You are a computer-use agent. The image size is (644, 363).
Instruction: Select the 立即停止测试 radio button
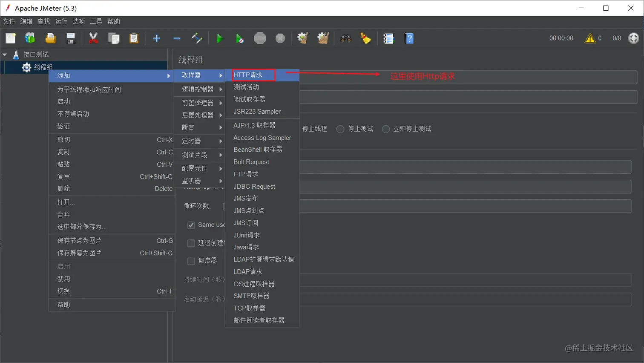[386, 129]
